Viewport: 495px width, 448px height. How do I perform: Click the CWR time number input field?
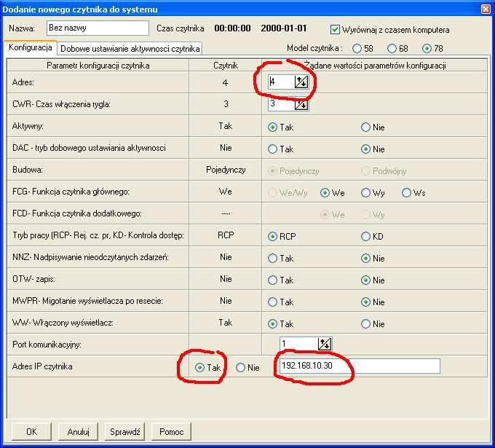[x=281, y=104]
